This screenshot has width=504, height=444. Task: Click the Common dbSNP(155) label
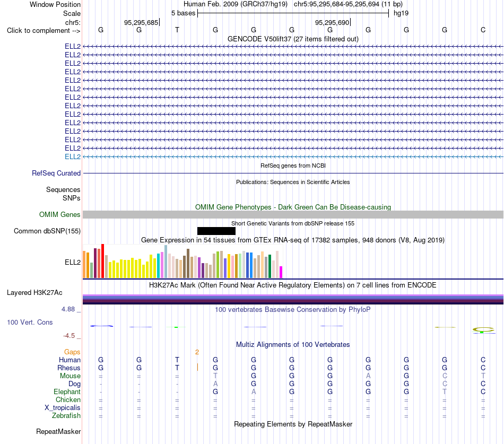tap(47, 231)
